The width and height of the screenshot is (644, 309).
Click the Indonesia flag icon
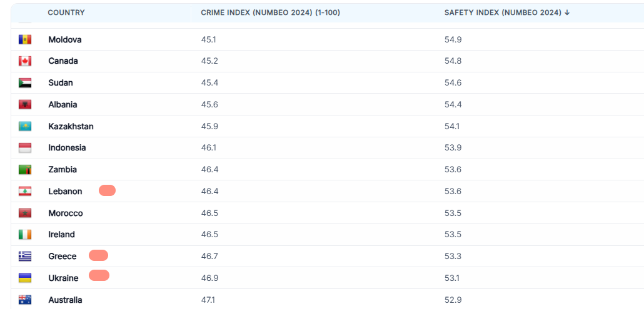pos(24,148)
